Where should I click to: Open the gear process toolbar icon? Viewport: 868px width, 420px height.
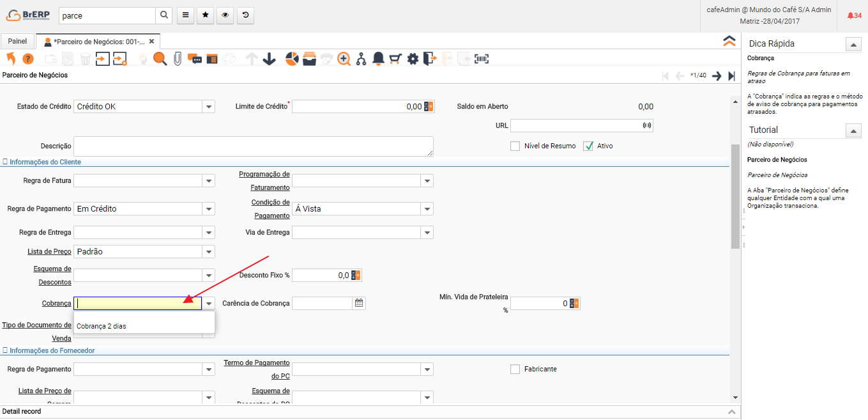coord(413,59)
